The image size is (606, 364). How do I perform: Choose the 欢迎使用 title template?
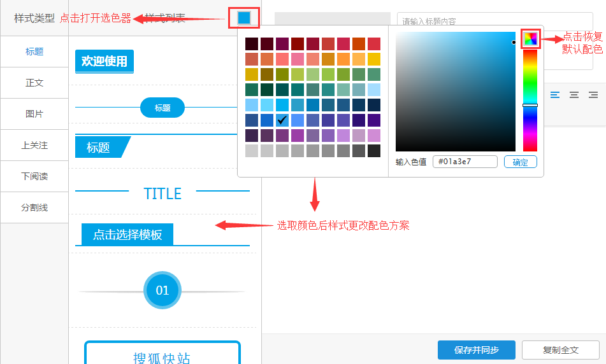pos(105,62)
